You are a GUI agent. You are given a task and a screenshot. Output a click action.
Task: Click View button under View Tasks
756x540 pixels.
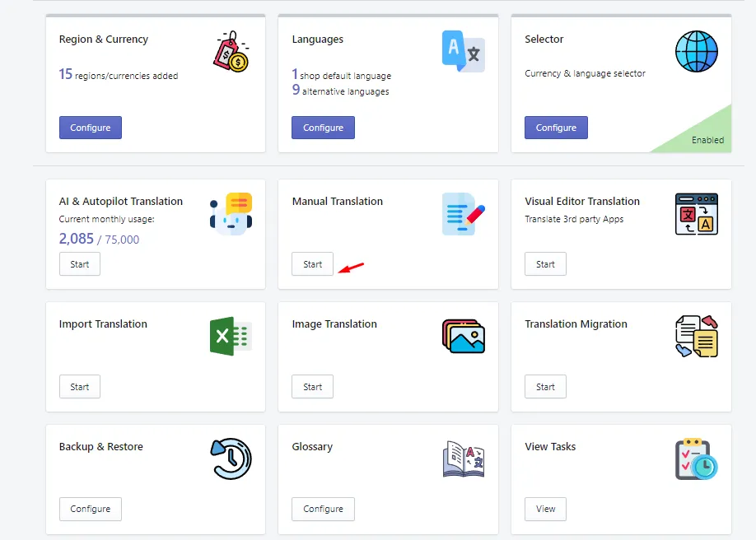[545, 510]
